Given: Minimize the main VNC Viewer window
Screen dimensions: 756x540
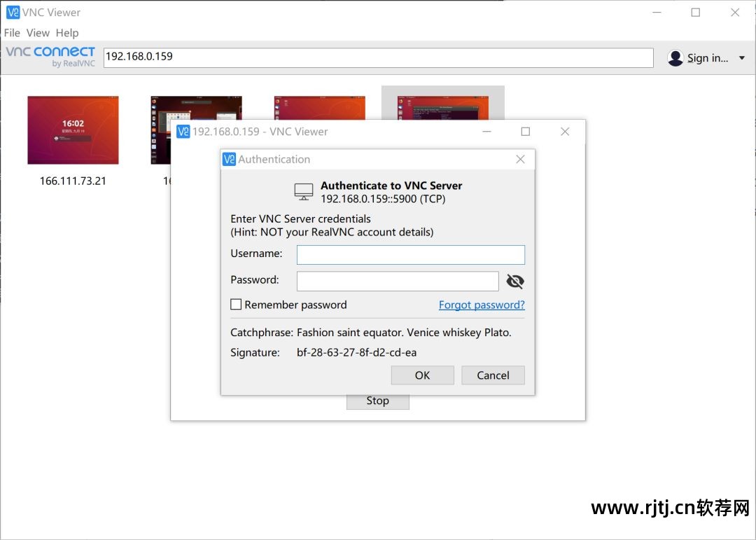Looking at the screenshot, I should [x=657, y=12].
